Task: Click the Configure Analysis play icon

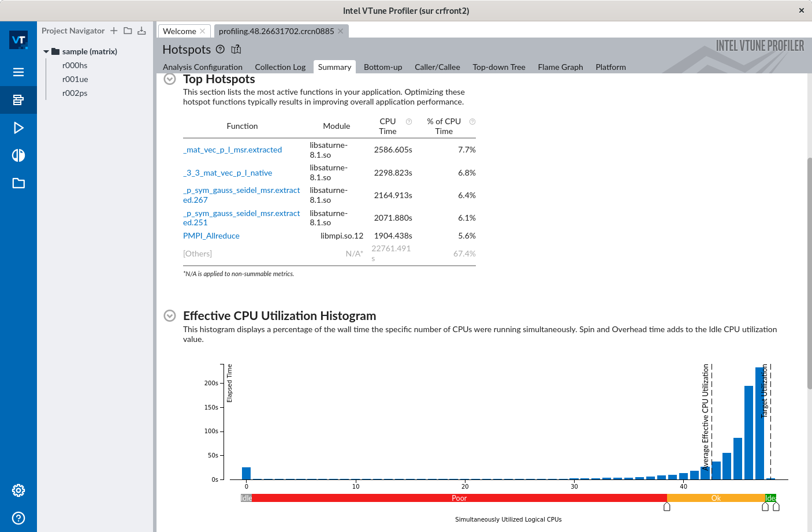Action: [x=18, y=128]
